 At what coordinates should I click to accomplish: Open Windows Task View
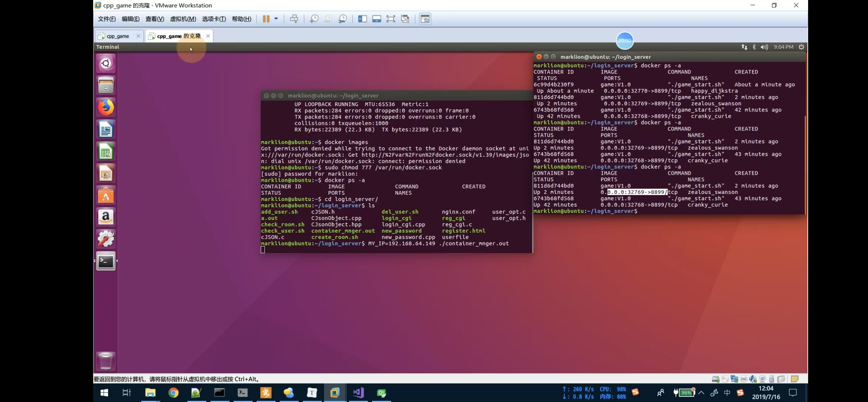[126, 393]
